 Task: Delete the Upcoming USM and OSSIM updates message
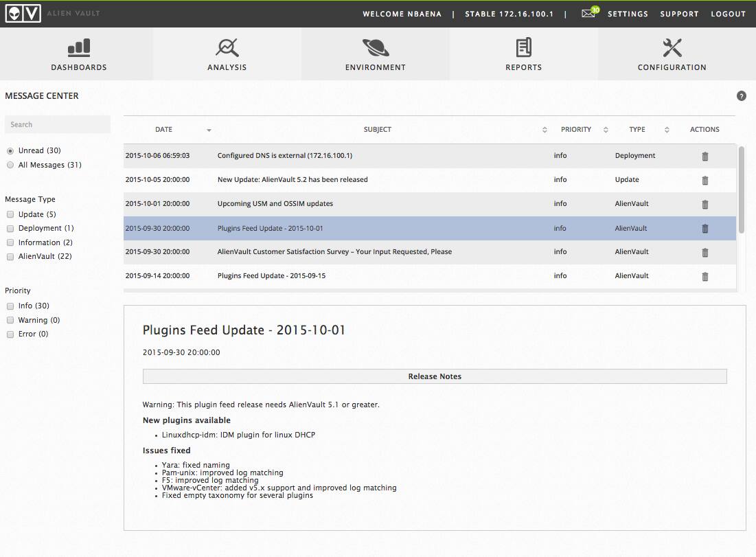tap(705, 205)
